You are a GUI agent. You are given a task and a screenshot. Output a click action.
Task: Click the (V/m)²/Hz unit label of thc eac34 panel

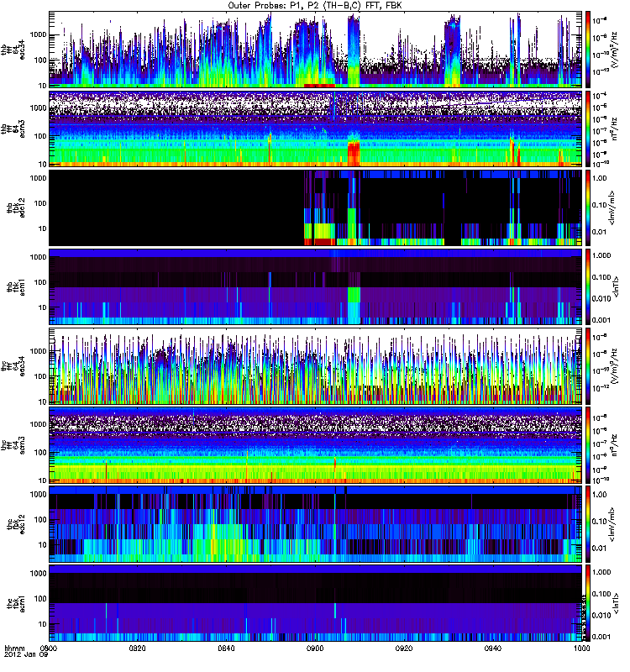coord(614,366)
